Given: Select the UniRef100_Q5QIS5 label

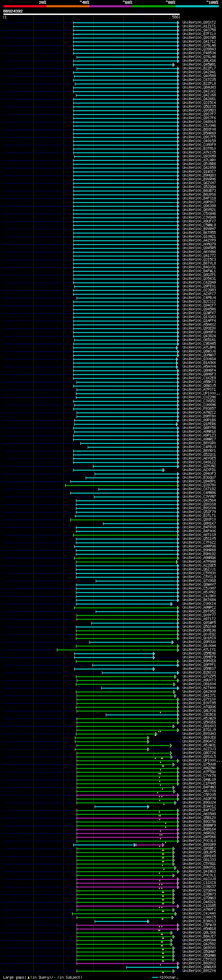Looking at the screenshot, I should point(199,106).
